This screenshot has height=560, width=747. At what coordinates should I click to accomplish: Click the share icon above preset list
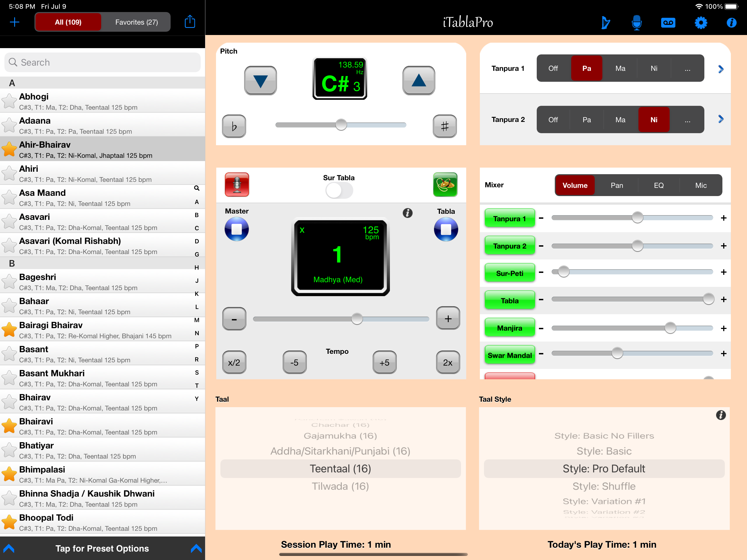click(190, 22)
